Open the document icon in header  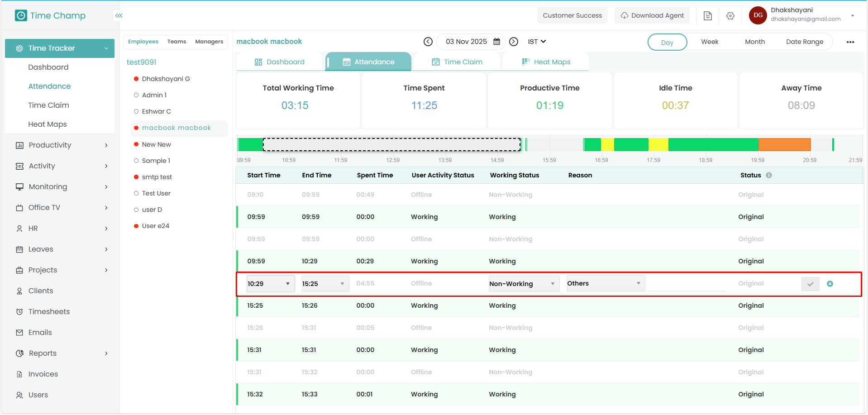708,16
